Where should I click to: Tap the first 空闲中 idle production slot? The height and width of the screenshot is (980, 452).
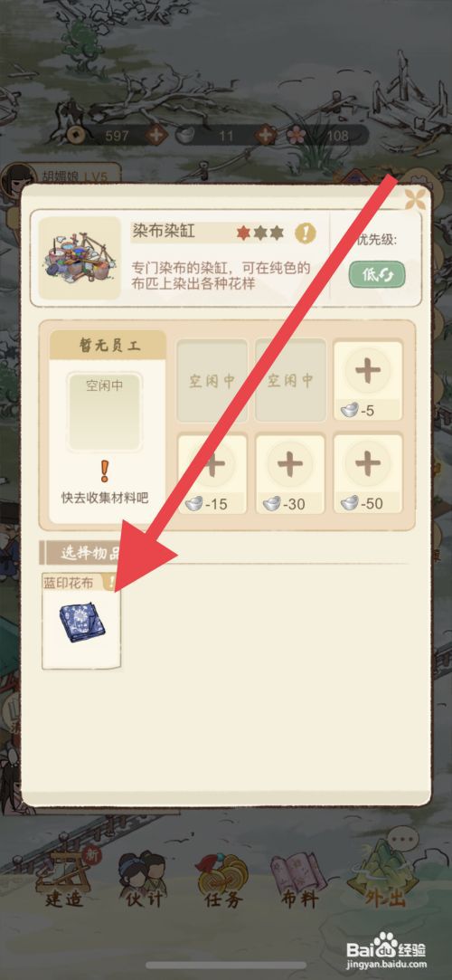212,380
